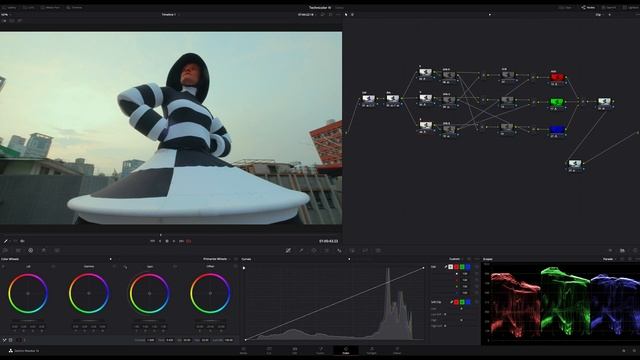Open the Qualifier palette
Viewport: 640px width, 360px height.
click(x=301, y=250)
